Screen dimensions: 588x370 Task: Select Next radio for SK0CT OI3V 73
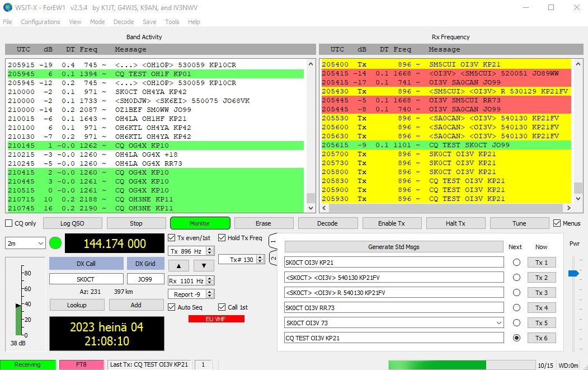click(516, 323)
